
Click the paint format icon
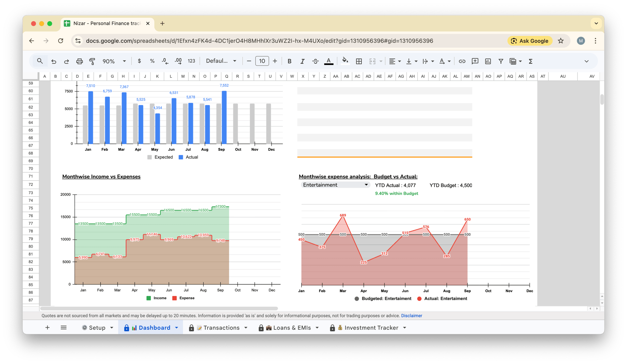click(92, 61)
